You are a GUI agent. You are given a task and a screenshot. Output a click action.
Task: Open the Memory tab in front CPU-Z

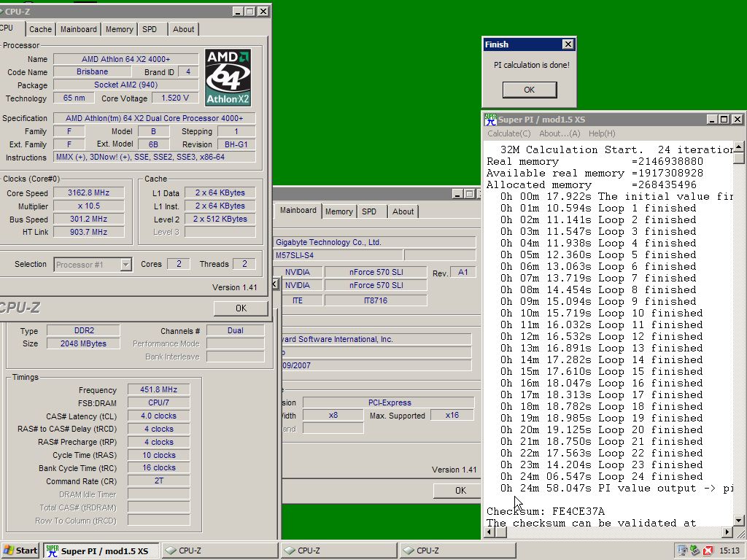click(119, 29)
